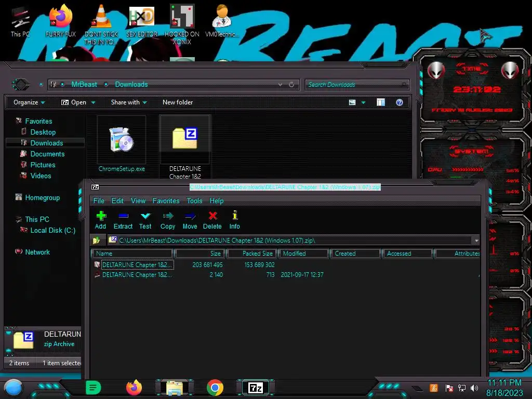532x399 pixels.
Task: Sort 7-Zip list by Size column
Action: point(200,254)
